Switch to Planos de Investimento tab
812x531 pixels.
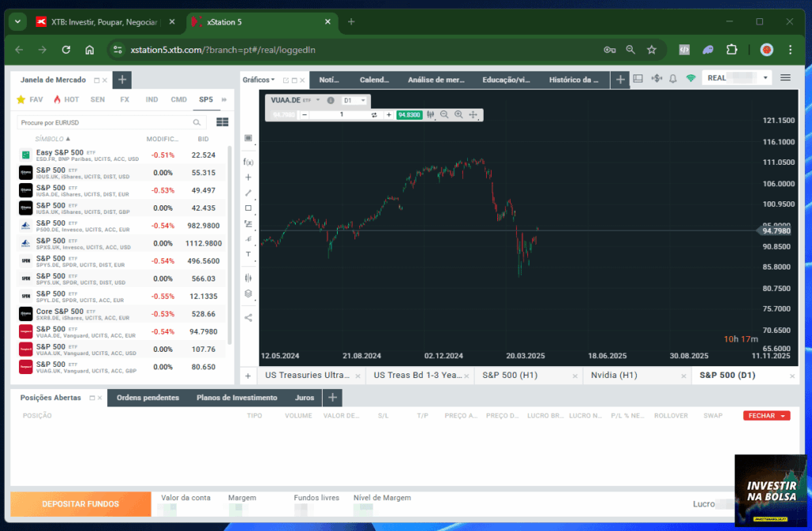pos(236,398)
